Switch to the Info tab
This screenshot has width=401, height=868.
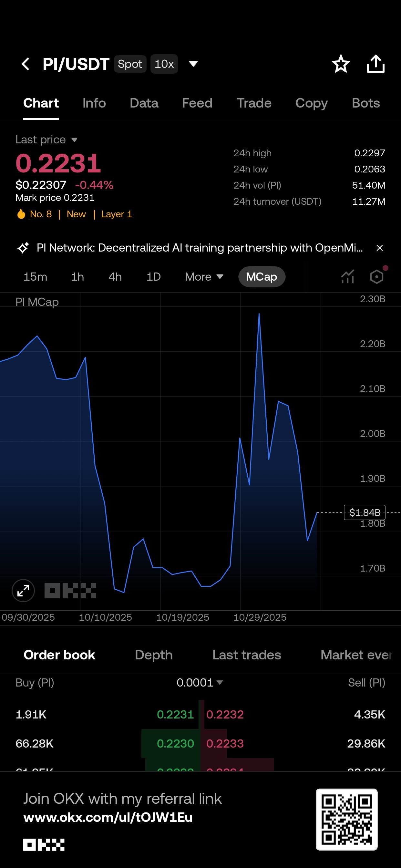coord(94,103)
